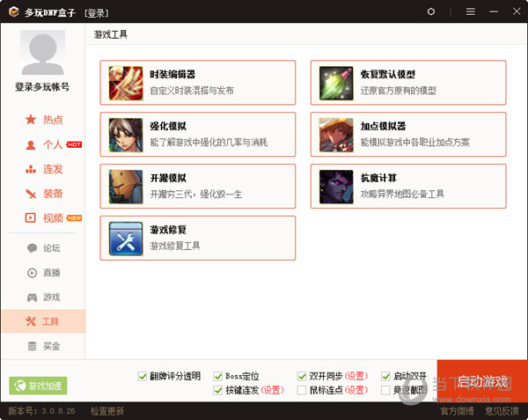Click 登录多玩帐号 login link
The width and height of the screenshot is (528, 420).
coord(42,87)
